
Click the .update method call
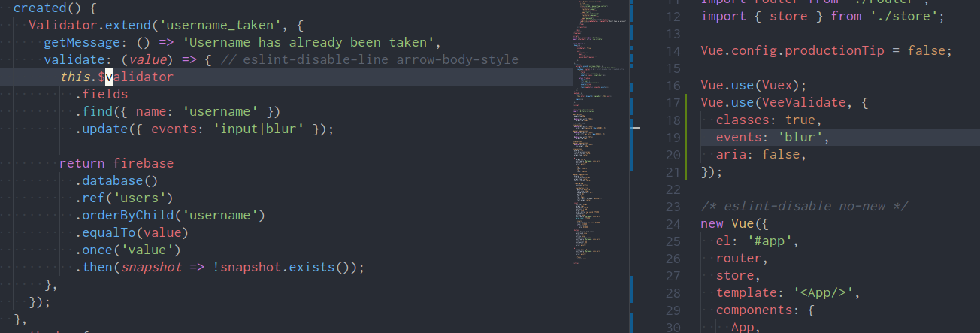click(x=106, y=129)
